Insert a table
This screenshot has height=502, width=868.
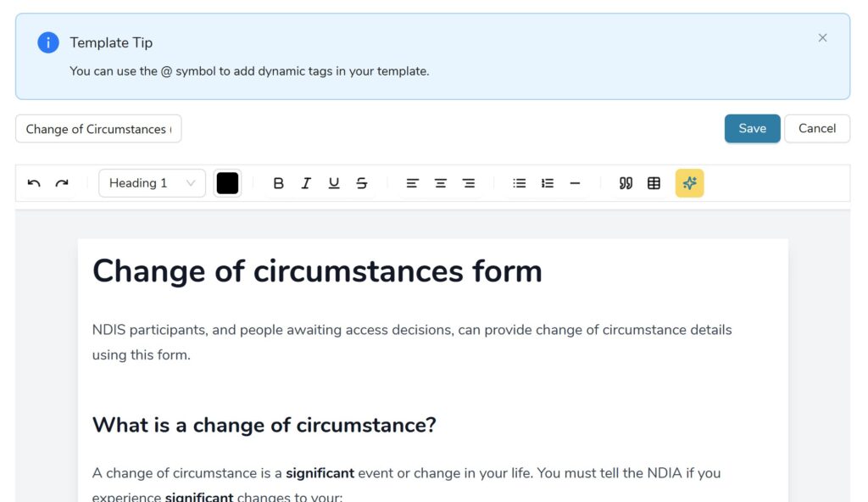[x=654, y=183]
